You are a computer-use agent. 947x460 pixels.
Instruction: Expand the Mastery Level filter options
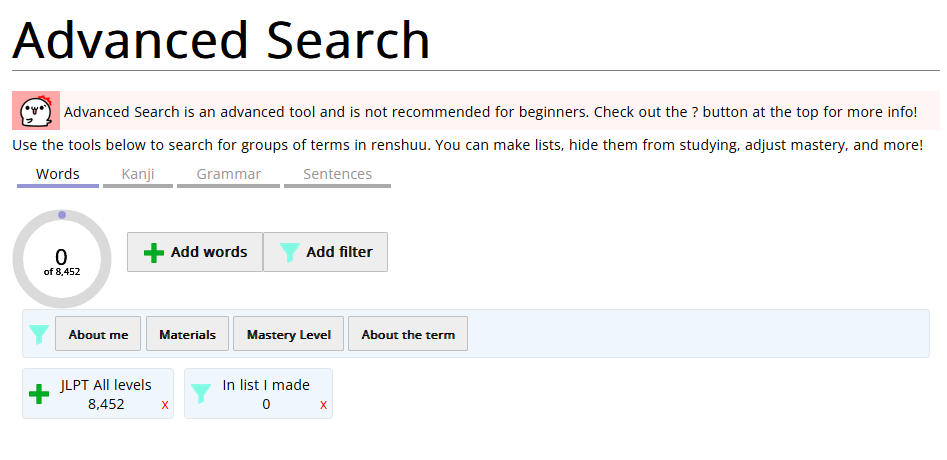pos(289,334)
